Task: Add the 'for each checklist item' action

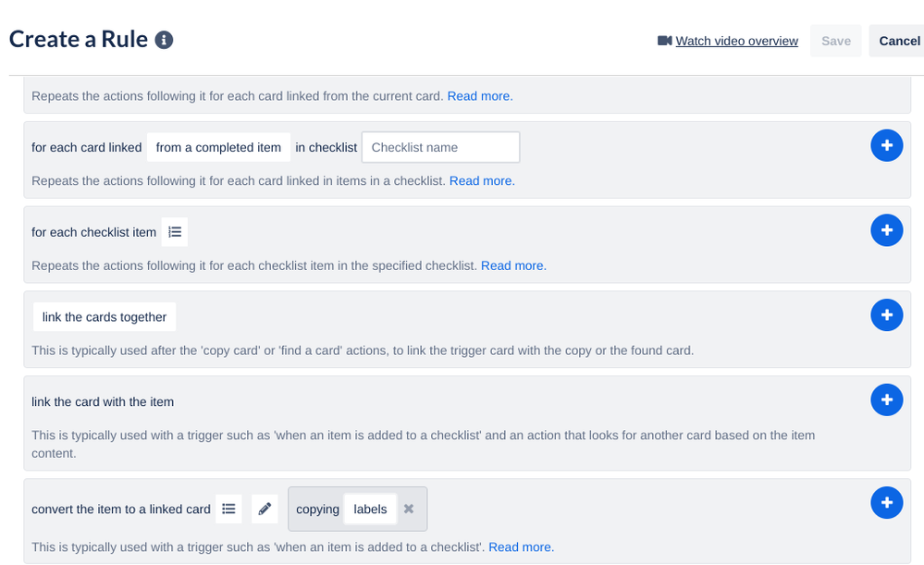Action: (x=886, y=229)
